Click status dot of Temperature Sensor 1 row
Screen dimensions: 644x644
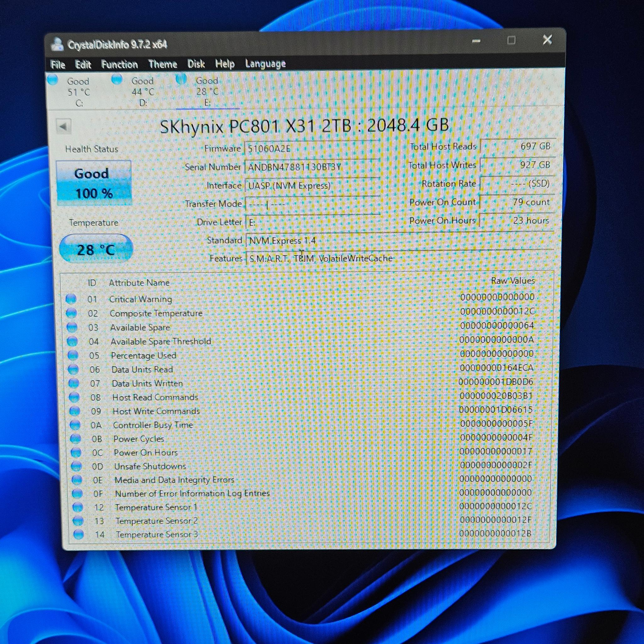pos(78,507)
